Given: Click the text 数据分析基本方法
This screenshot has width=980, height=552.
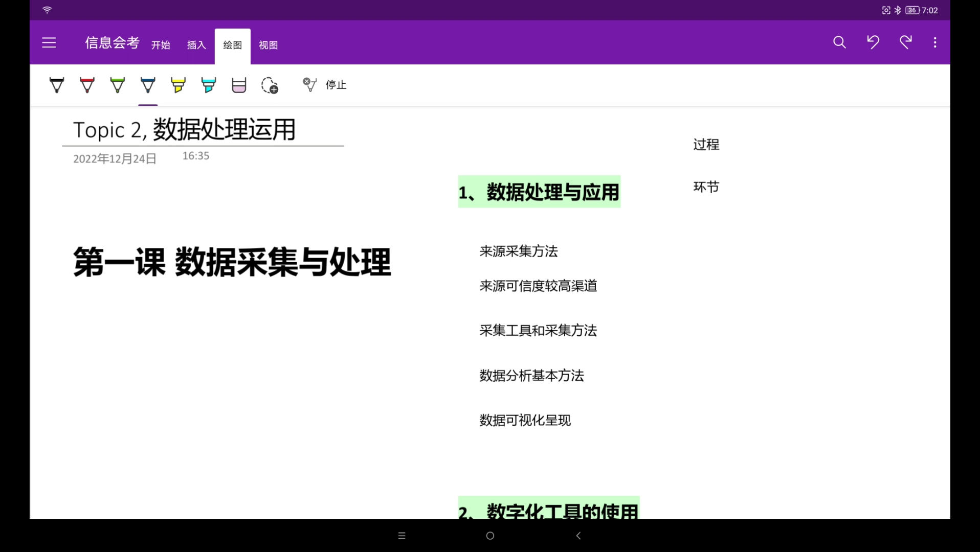Looking at the screenshot, I should [531, 376].
